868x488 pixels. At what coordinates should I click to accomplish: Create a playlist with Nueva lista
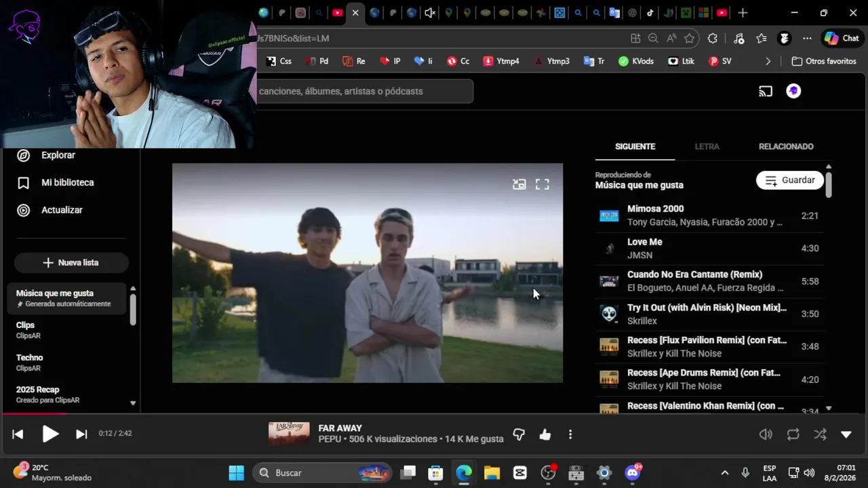pos(71,262)
